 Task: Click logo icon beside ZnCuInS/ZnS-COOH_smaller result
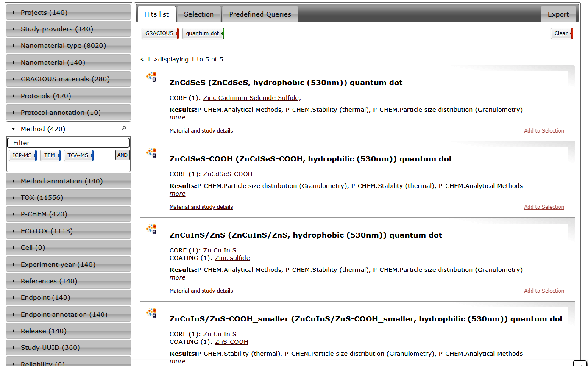pos(152,313)
